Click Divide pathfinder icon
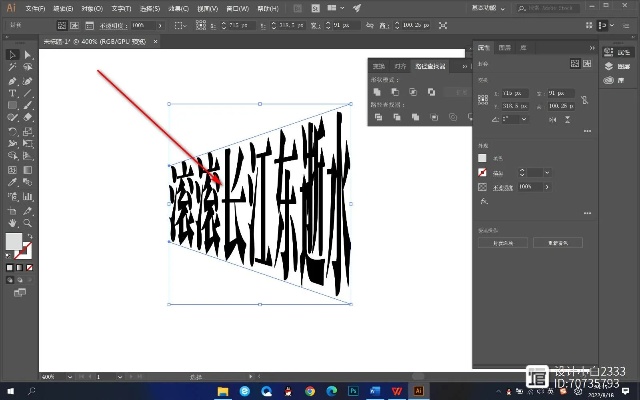Image resolution: width=640 pixels, height=400 pixels. coord(378,117)
